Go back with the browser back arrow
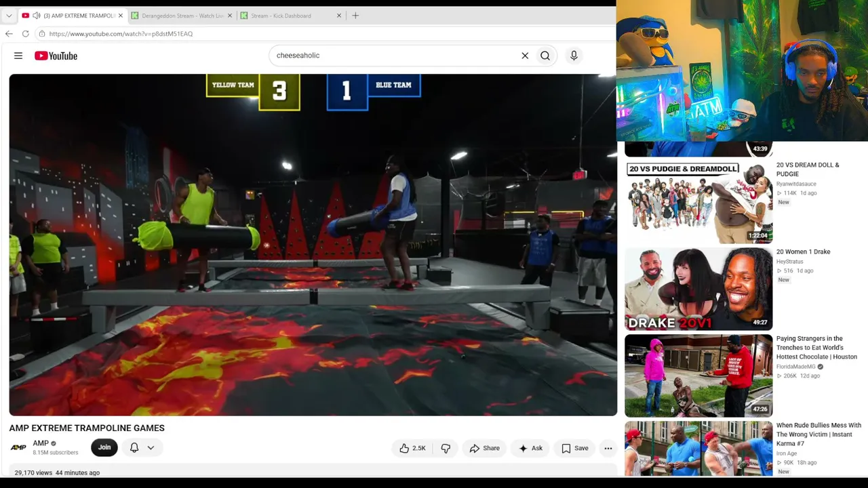 (9, 33)
